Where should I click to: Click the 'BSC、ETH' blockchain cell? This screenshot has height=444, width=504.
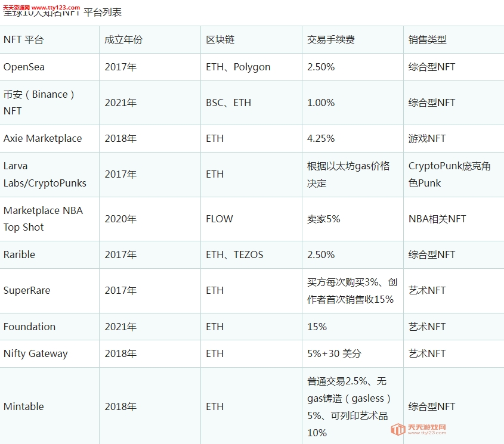pos(228,103)
